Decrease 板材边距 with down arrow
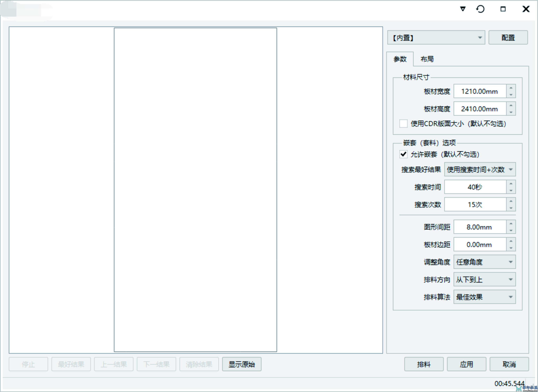Viewport: 538px width, 392px height. [511, 248]
